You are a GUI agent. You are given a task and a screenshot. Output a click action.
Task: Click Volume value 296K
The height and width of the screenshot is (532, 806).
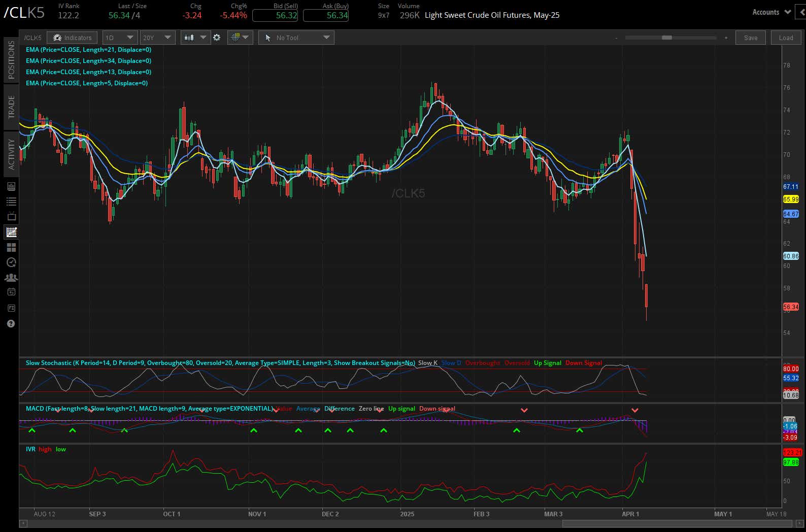click(410, 15)
